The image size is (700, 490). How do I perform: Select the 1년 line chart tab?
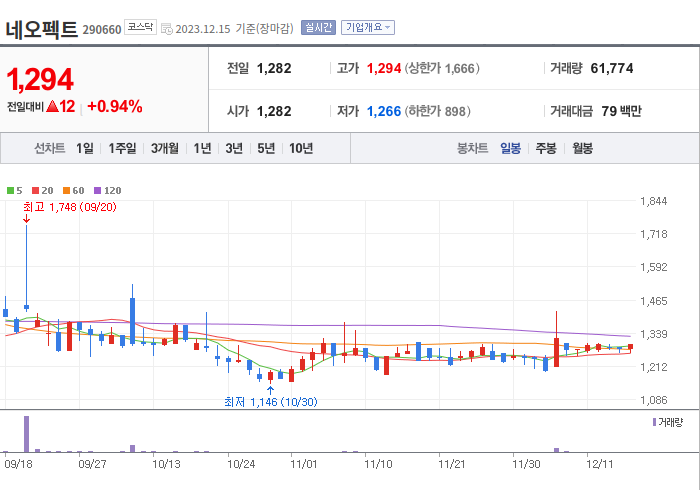[202, 148]
